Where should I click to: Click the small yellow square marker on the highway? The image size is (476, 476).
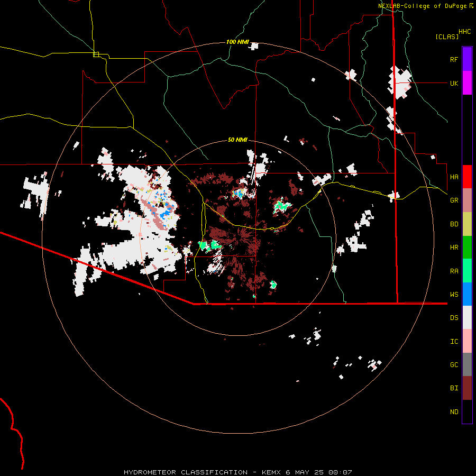[96, 54]
